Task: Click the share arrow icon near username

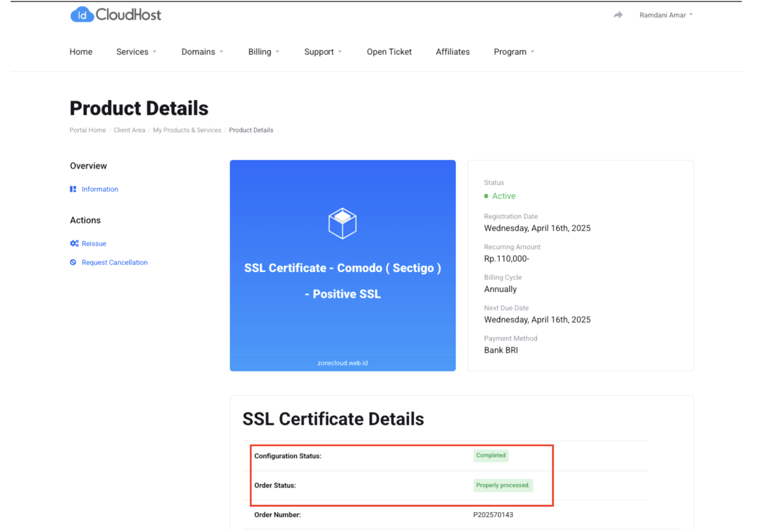Action: (x=618, y=15)
